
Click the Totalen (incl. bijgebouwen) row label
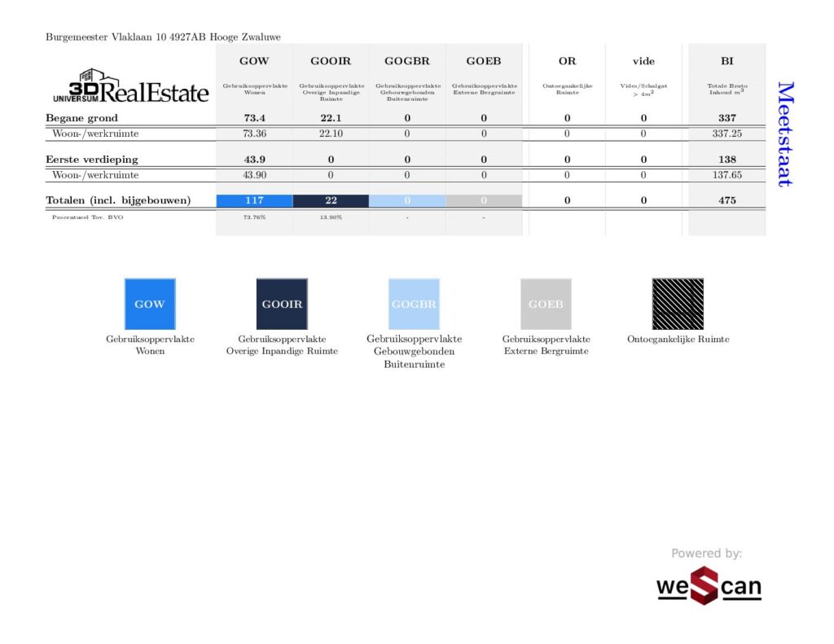118,200
